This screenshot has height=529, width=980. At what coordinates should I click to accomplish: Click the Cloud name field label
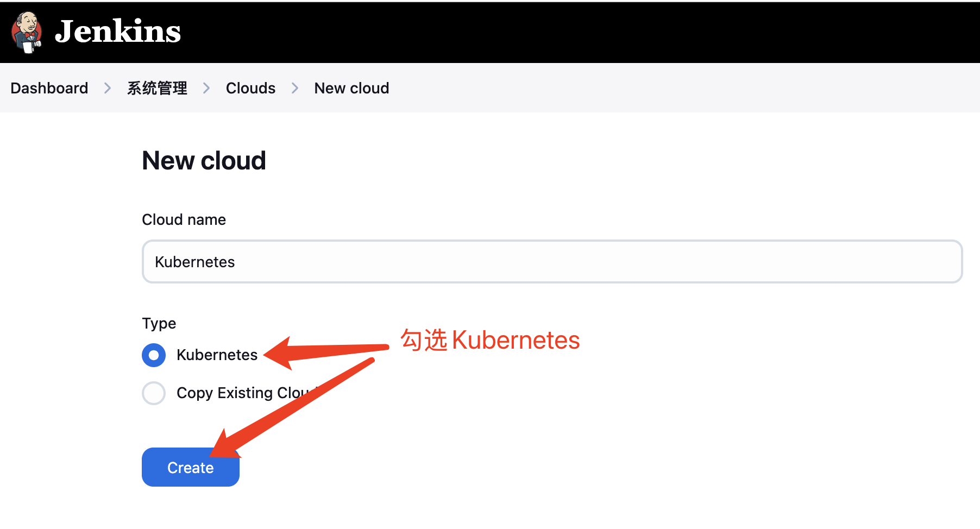[x=184, y=219]
